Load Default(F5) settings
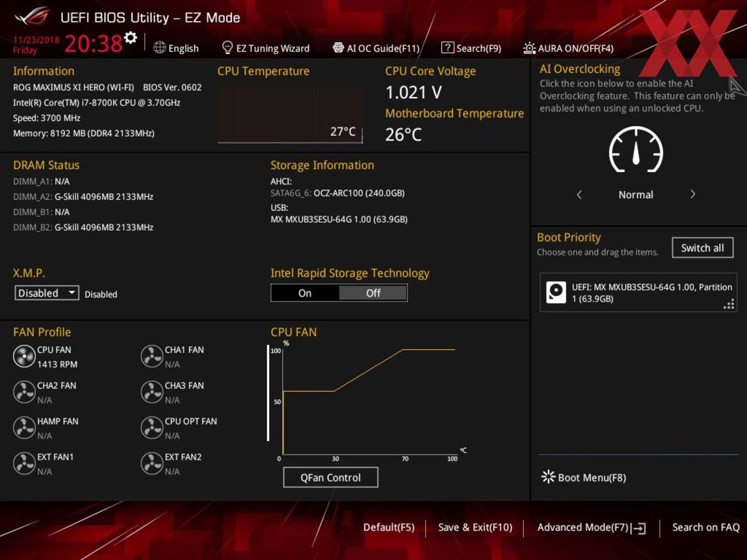The image size is (747, 560). 389,528
